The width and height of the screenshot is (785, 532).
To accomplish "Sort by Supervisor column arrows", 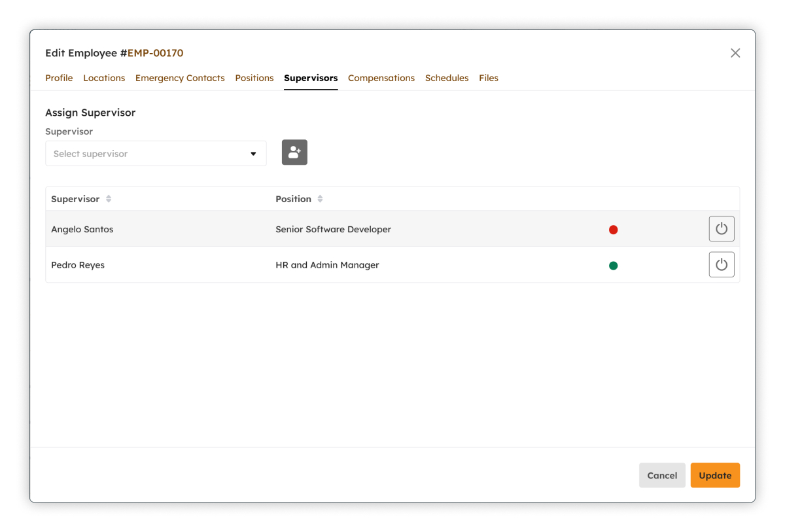I will [109, 199].
